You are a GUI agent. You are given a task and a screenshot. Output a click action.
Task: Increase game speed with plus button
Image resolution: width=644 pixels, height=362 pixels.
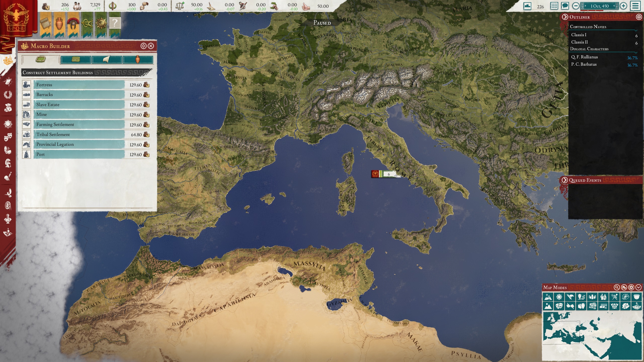(x=623, y=6)
